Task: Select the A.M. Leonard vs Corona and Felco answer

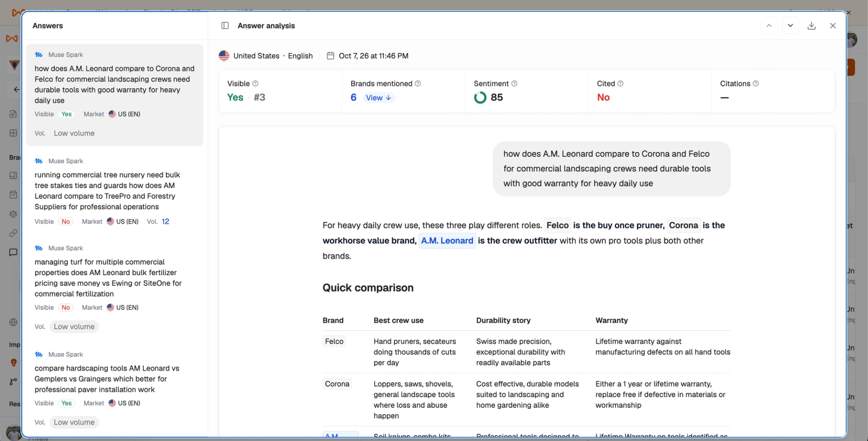Action: click(115, 95)
